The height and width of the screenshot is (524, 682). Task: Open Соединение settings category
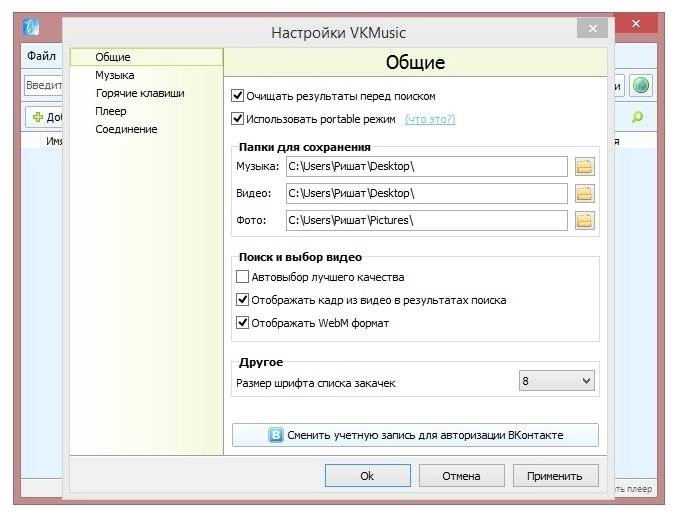pos(126,129)
